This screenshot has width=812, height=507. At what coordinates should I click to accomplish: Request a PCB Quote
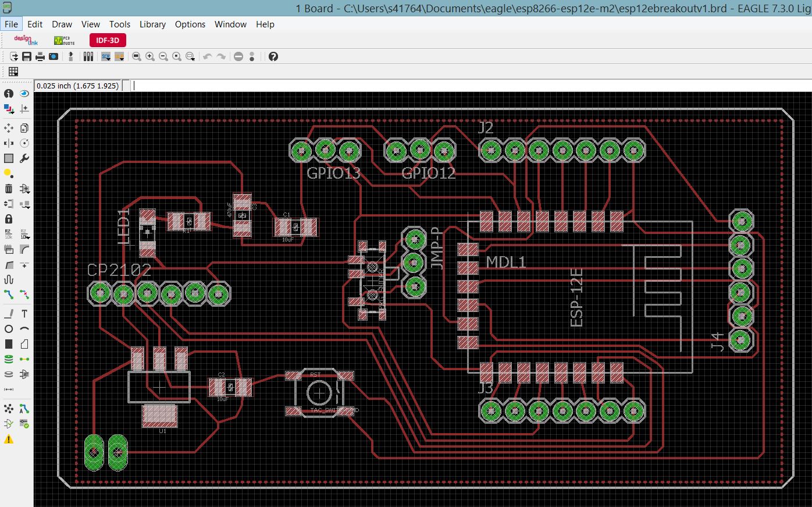(64, 40)
